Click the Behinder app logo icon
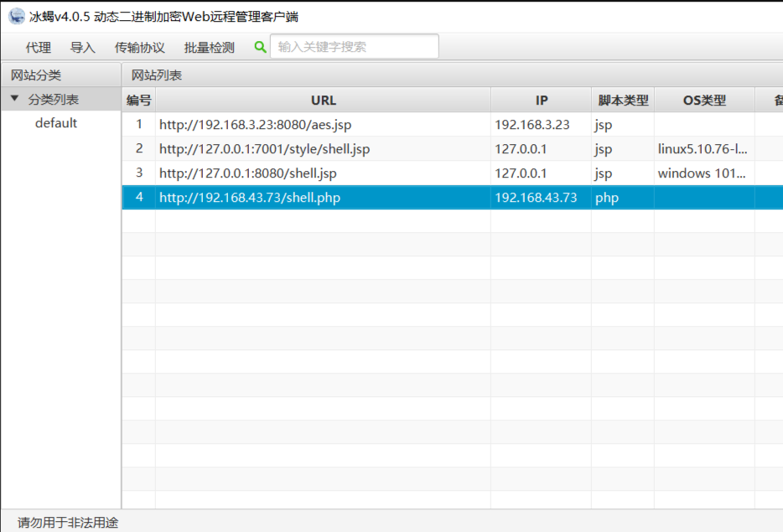This screenshot has height=532, width=783. [x=17, y=16]
